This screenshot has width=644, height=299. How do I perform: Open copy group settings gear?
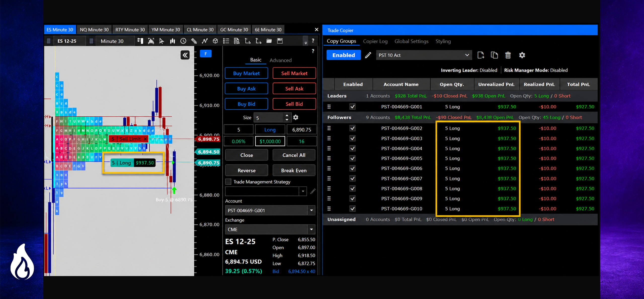point(522,55)
